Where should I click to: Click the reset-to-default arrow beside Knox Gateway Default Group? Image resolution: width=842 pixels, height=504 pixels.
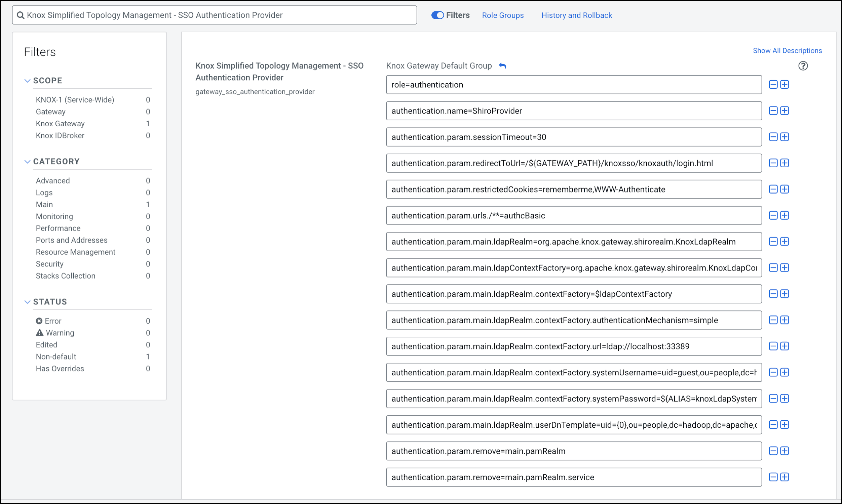tap(503, 66)
